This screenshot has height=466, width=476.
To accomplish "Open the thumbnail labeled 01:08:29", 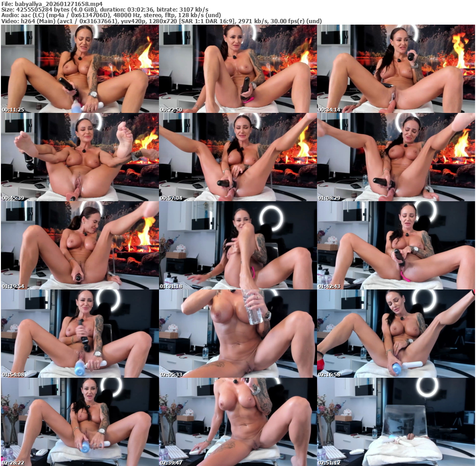I will (x=396, y=157).
